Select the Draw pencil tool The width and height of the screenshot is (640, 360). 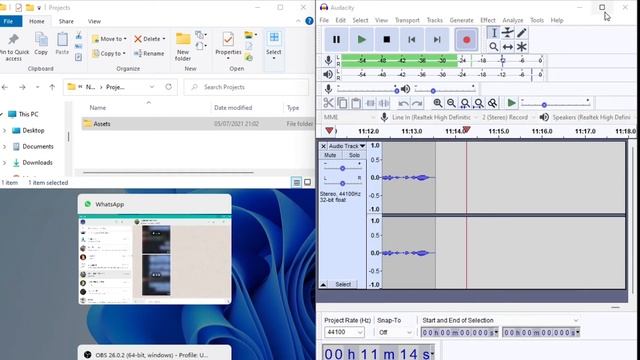tap(521, 33)
